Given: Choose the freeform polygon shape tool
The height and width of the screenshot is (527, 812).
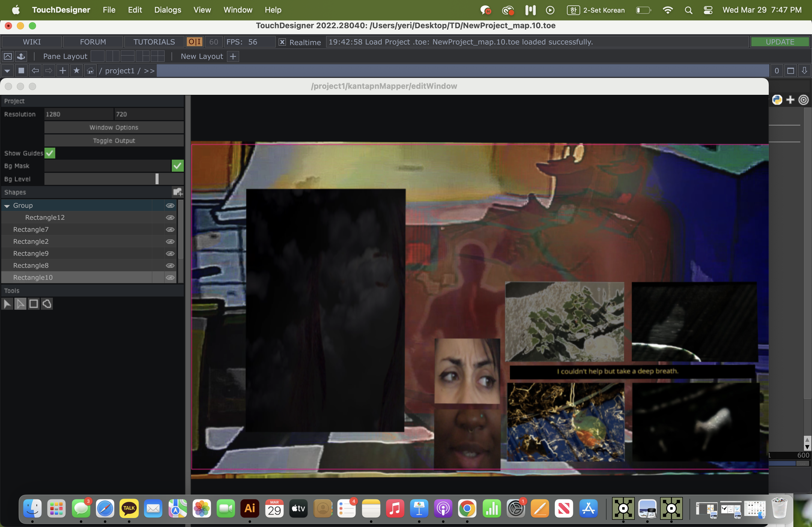Looking at the screenshot, I should tap(47, 303).
